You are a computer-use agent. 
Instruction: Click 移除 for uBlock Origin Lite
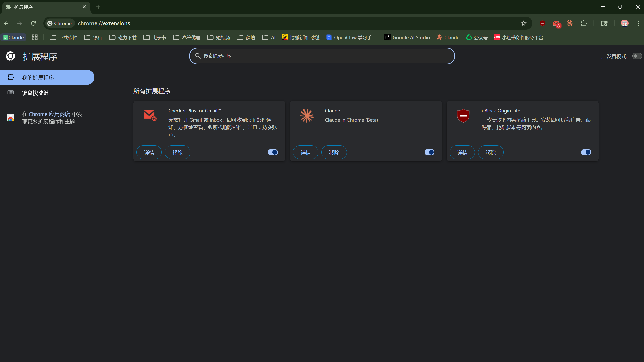tap(491, 152)
